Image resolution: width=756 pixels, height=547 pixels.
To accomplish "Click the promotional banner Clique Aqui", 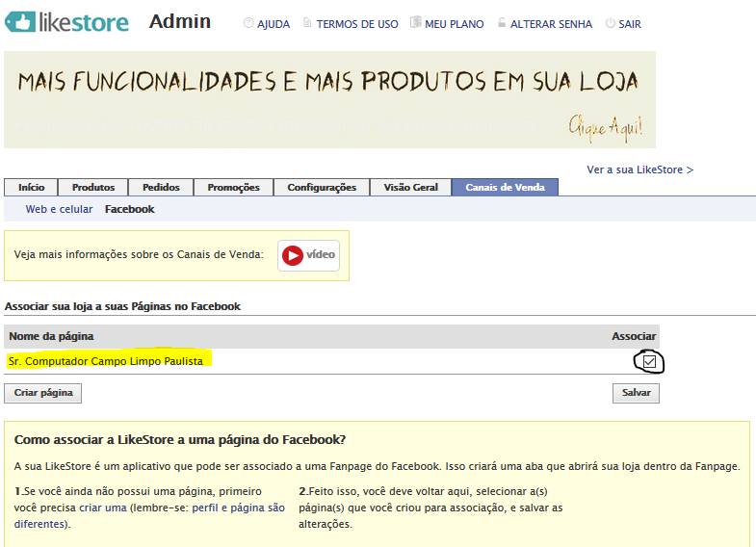I will 605,126.
